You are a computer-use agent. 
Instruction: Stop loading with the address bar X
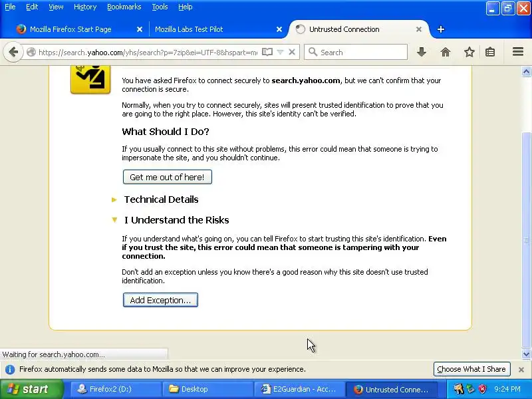pyautogui.click(x=292, y=52)
